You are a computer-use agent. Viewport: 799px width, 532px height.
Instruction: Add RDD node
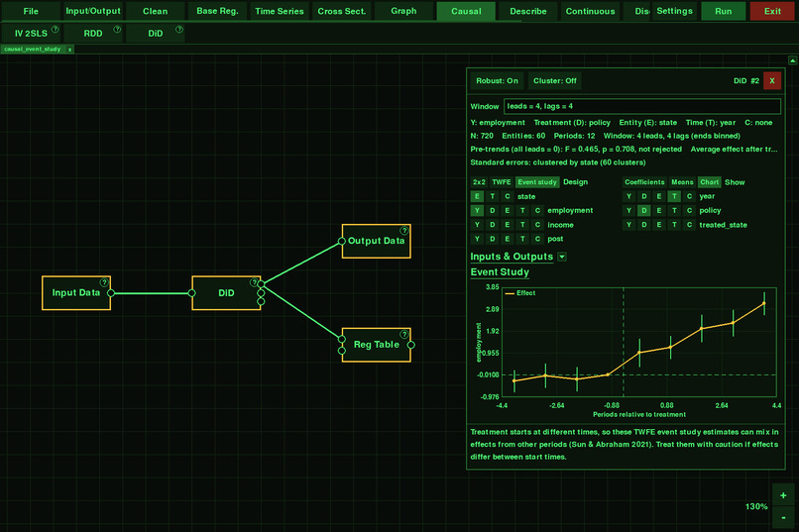[x=93, y=33]
